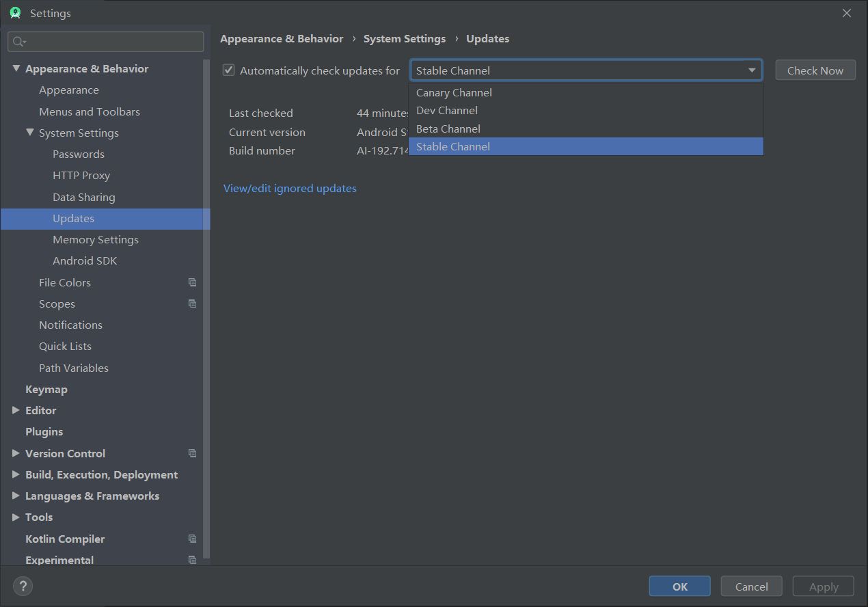Open the Kotlin Compiler settings page
This screenshot has height=607, width=868.
pos(65,539)
